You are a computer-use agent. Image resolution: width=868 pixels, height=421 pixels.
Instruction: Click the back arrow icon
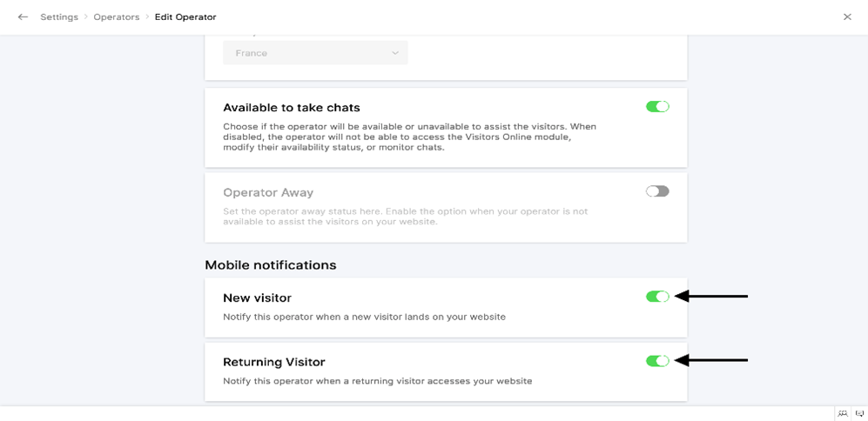pos(23,17)
